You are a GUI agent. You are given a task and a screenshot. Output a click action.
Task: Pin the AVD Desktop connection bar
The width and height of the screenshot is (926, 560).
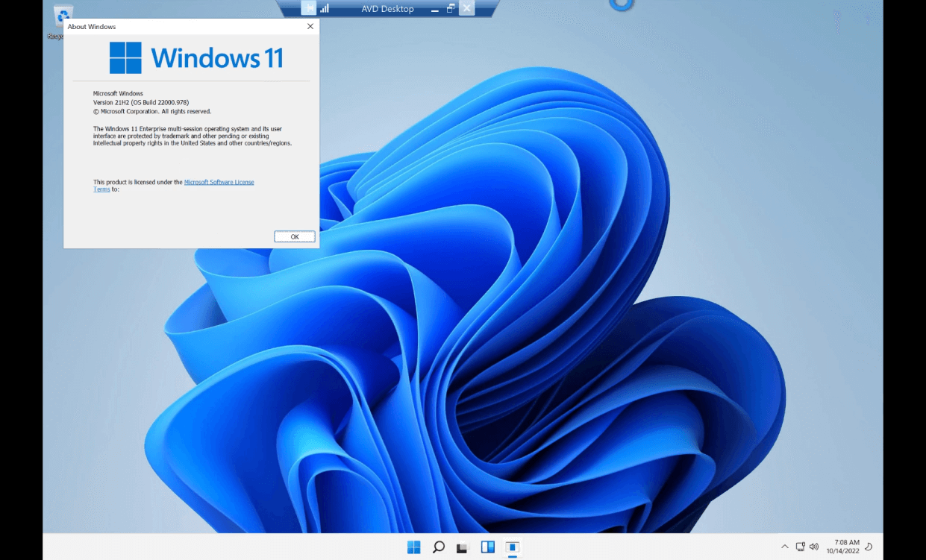308,8
